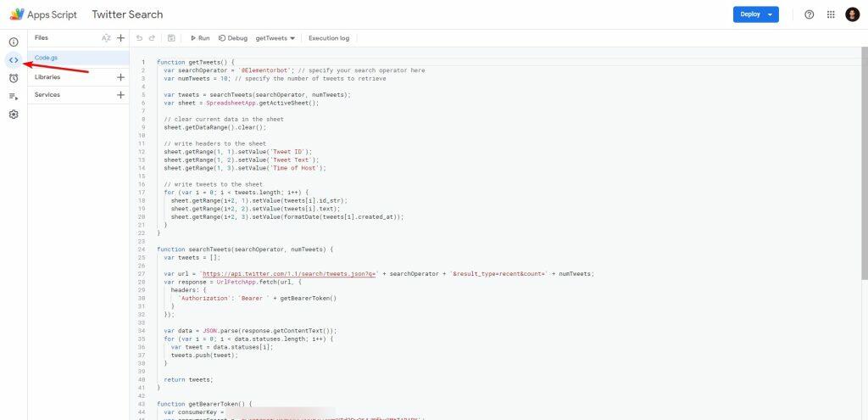Sort files alphabetically with AZ icon
The image size is (868, 420).
(x=106, y=38)
